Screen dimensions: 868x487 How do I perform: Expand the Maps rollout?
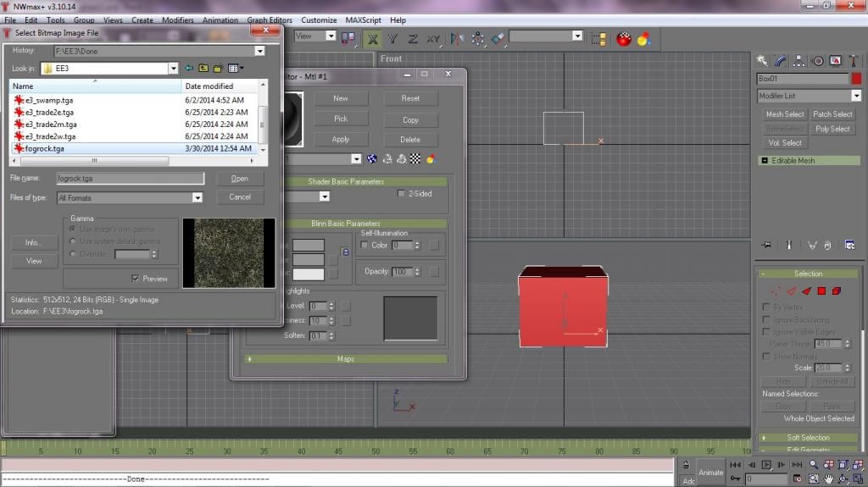tap(346, 359)
